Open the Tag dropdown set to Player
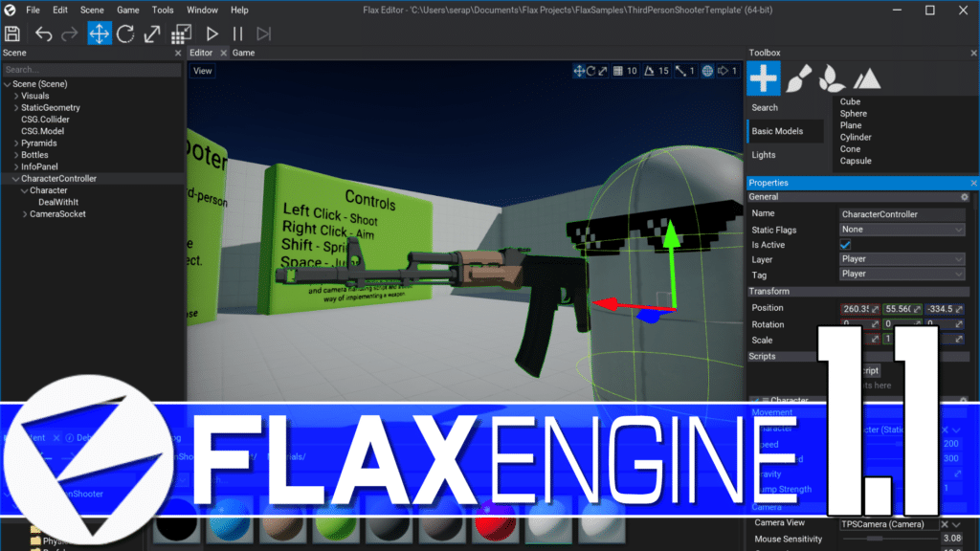Image resolution: width=980 pixels, height=551 pixels. 902,274
